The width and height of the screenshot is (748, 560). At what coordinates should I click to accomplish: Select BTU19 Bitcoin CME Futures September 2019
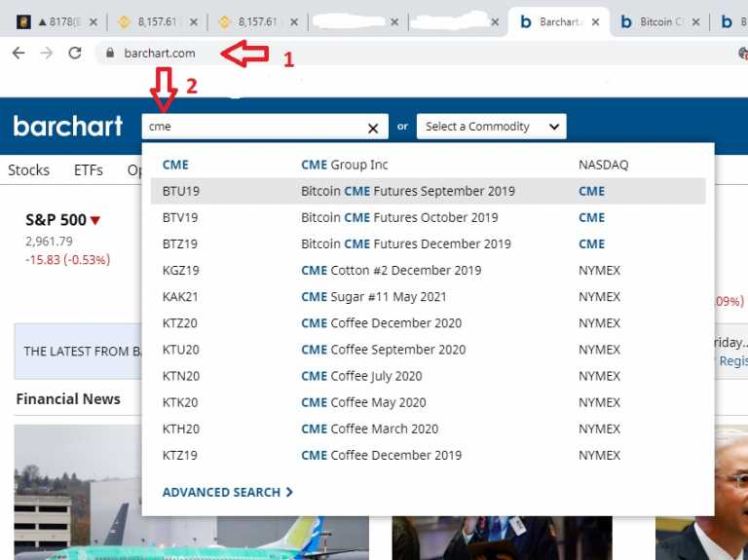428,191
